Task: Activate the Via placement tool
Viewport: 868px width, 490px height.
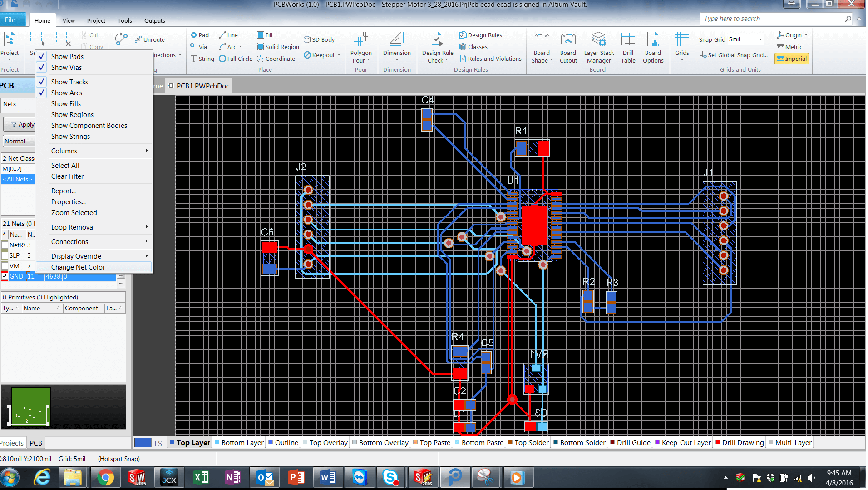Action: click(x=199, y=47)
